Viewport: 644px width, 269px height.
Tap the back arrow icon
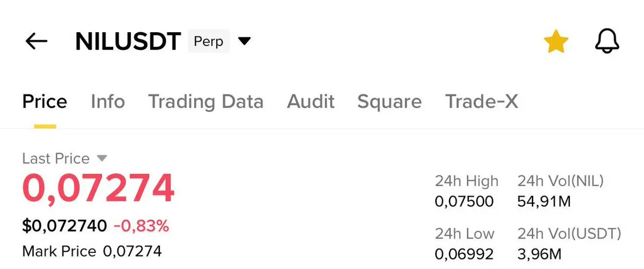coord(36,41)
